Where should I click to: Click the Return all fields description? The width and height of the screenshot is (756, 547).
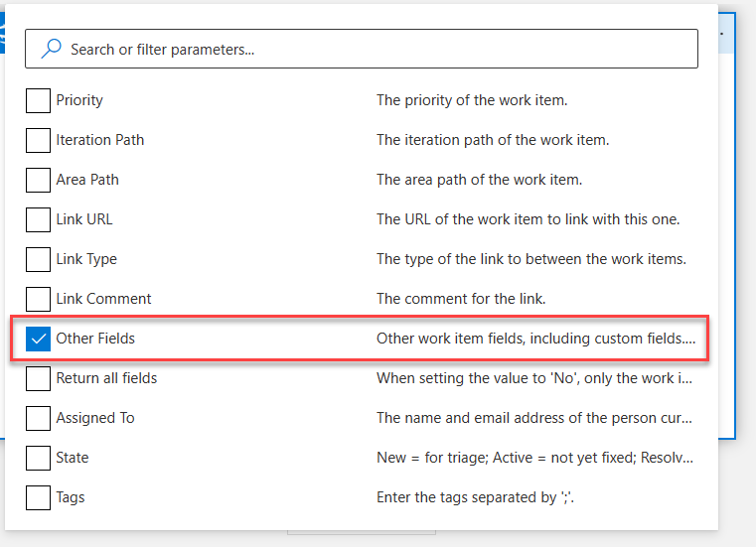tap(534, 378)
